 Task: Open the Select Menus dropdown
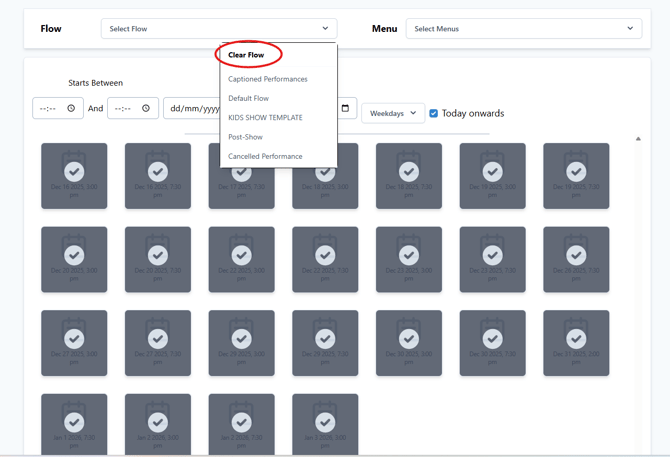pyautogui.click(x=523, y=29)
